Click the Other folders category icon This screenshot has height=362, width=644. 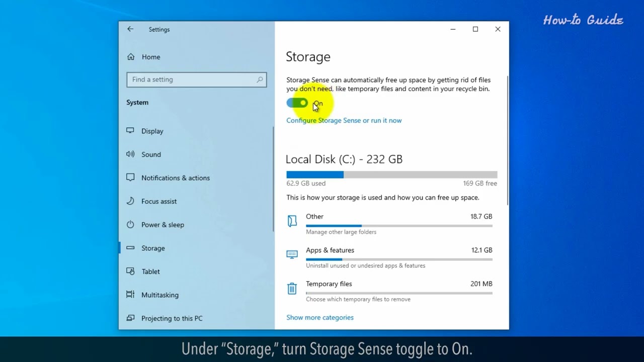(292, 221)
